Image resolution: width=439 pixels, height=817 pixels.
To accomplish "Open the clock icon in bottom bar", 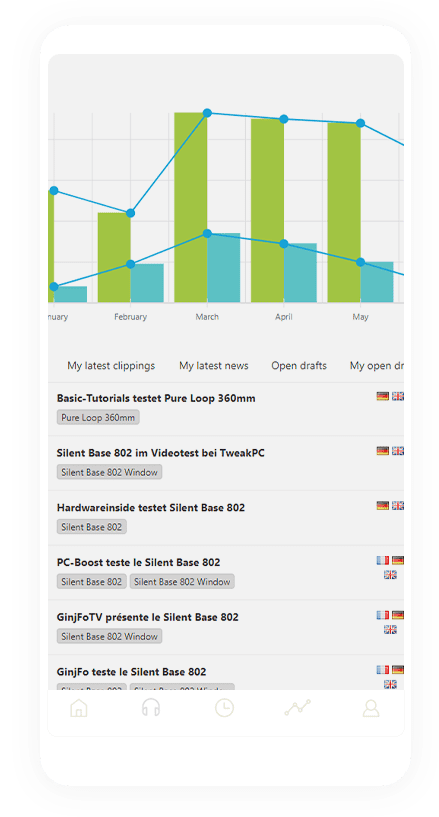I will point(224,708).
